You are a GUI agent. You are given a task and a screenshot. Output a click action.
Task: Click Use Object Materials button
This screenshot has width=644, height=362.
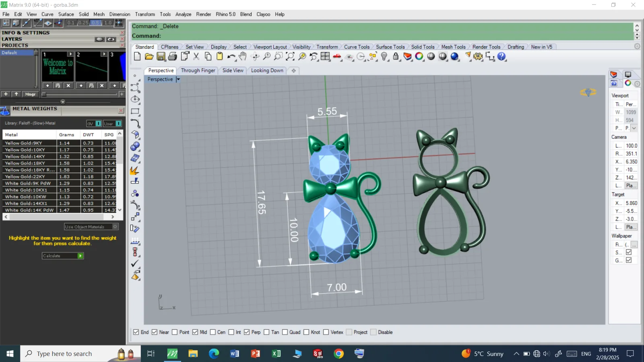pyautogui.click(x=91, y=227)
